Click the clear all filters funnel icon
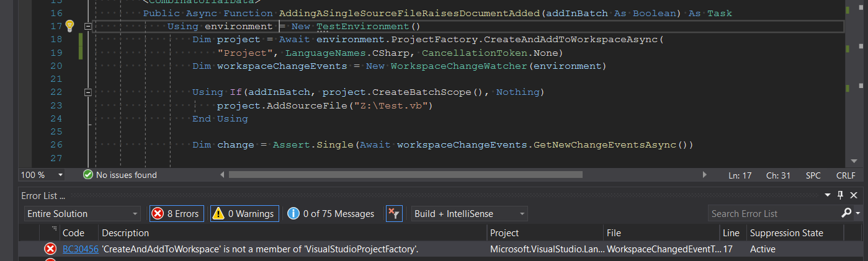 tap(394, 214)
